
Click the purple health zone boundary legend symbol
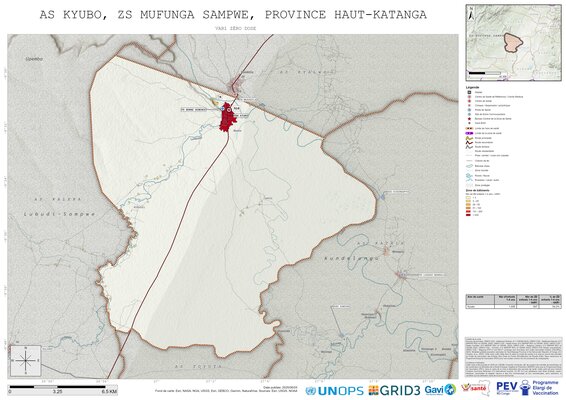pos(469,133)
